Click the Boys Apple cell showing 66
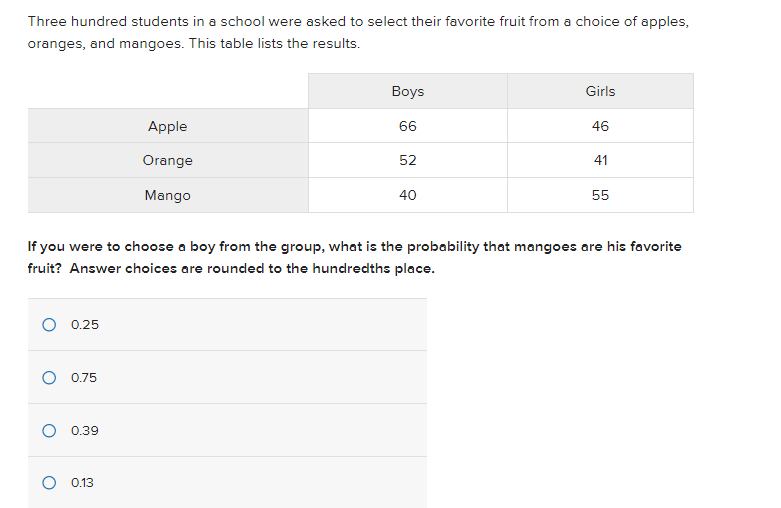Viewport: 781px width, 508px height. click(408, 126)
